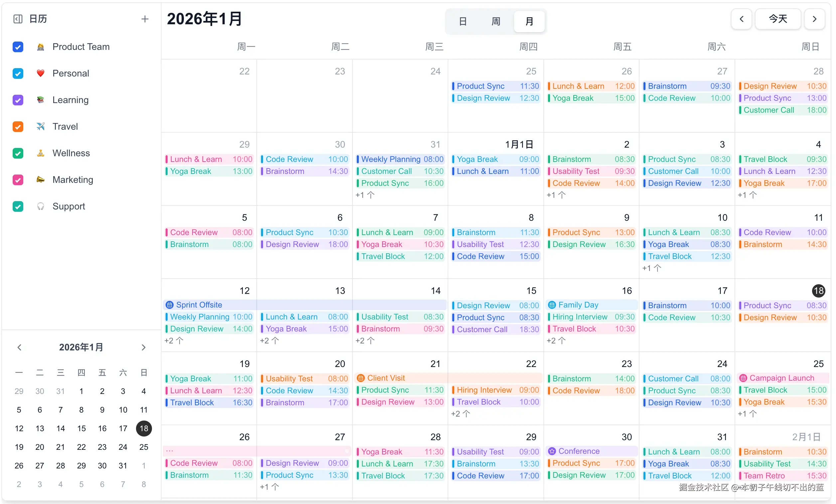Open the Campaign Launch event on the 25th

[781, 378]
